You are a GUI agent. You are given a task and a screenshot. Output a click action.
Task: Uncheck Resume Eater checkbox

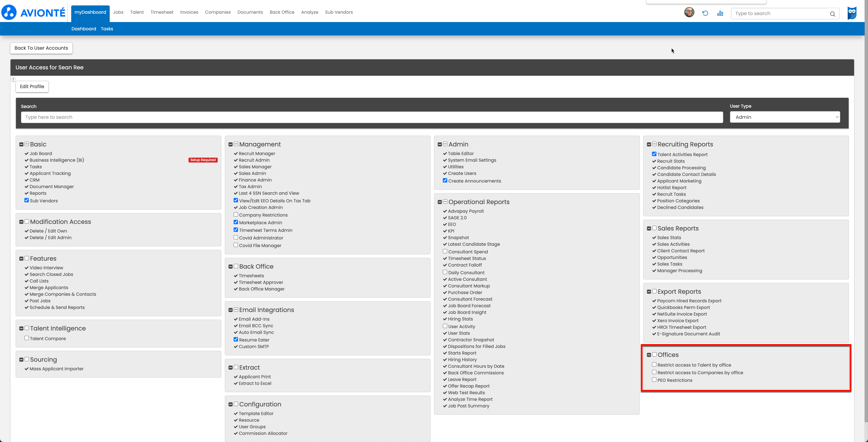click(236, 340)
